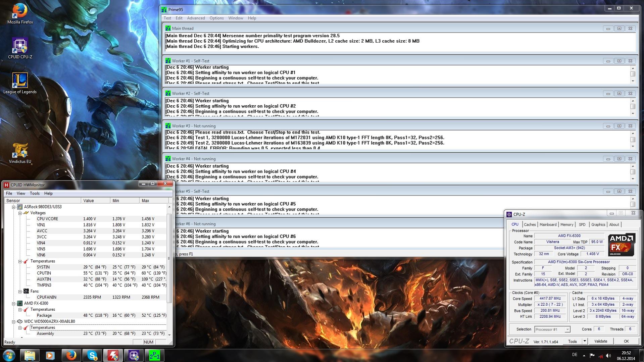Image resolution: width=644 pixels, height=362 pixels.
Task: Click the Fans icon in HWMonitor tree
Action: click(x=26, y=291)
